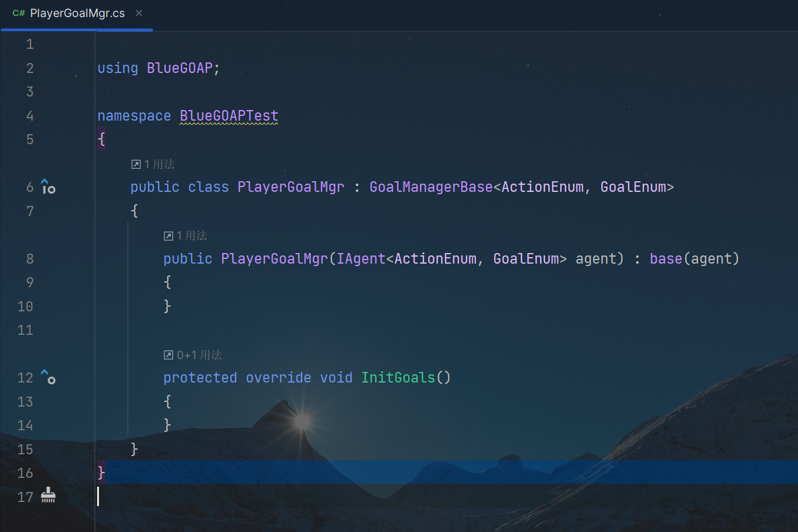This screenshot has width=798, height=532.
Task: Select the PlayerGoalMgr.cs editor tab
Action: [x=77, y=14]
